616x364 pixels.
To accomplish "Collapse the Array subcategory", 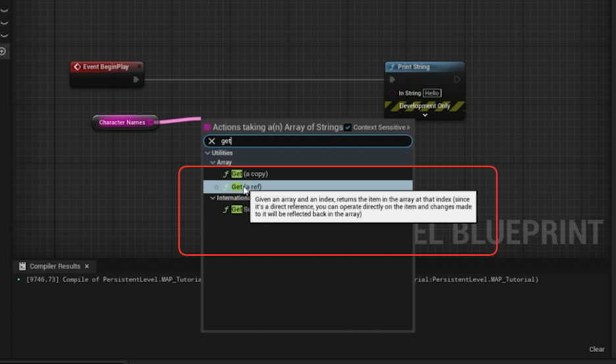I will coord(213,163).
